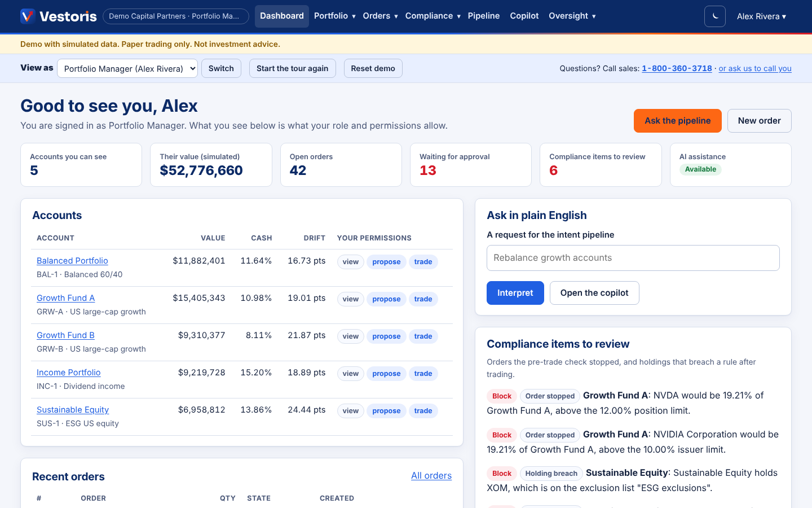
Task: Click the Ask the pipeline button
Action: [678, 121]
